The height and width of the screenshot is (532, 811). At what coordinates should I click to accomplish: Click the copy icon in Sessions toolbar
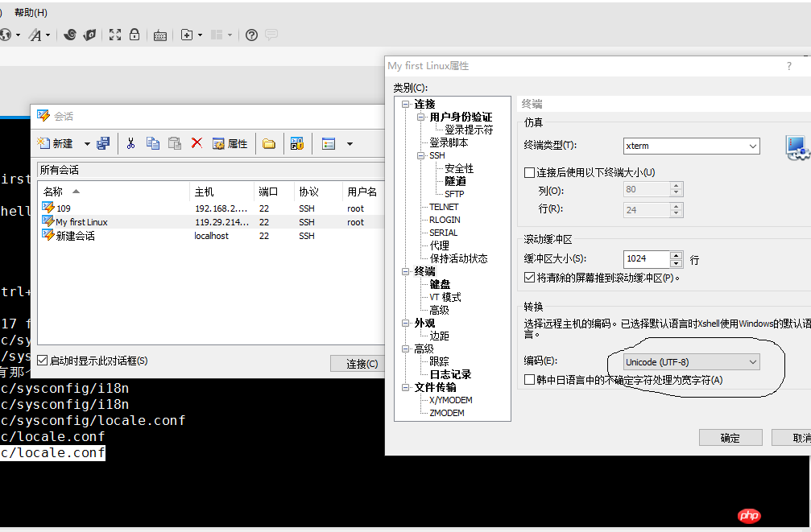(153, 143)
